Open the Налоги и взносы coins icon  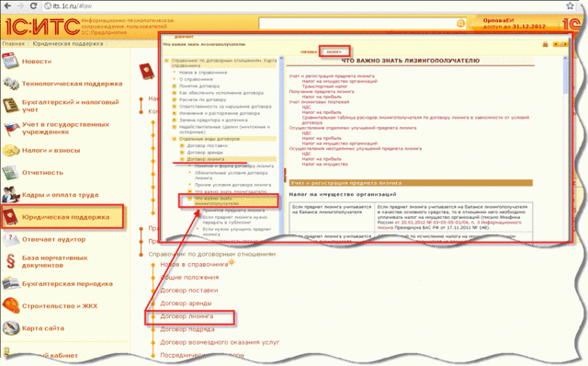[x=10, y=151]
